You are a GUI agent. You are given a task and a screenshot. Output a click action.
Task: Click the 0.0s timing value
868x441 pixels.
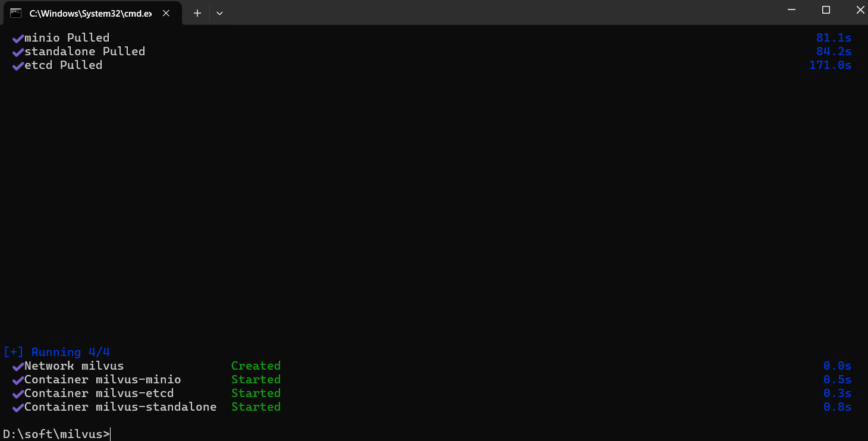(x=837, y=366)
